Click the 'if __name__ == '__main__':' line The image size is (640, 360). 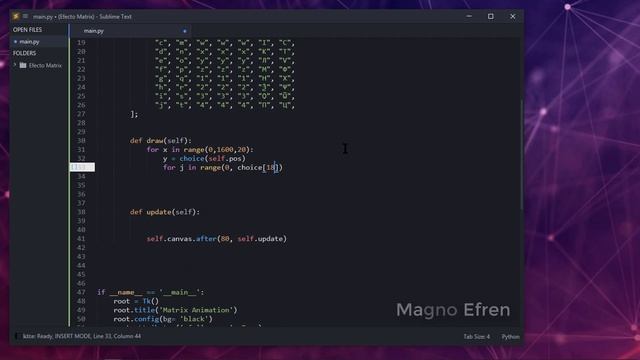pyautogui.click(x=151, y=292)
